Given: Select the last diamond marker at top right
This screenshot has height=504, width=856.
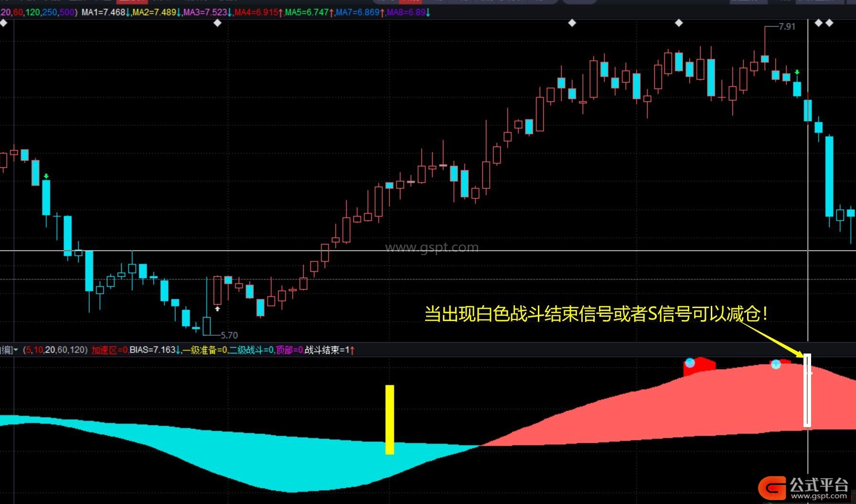Looking at the screenshot, I should click(829, 23).
